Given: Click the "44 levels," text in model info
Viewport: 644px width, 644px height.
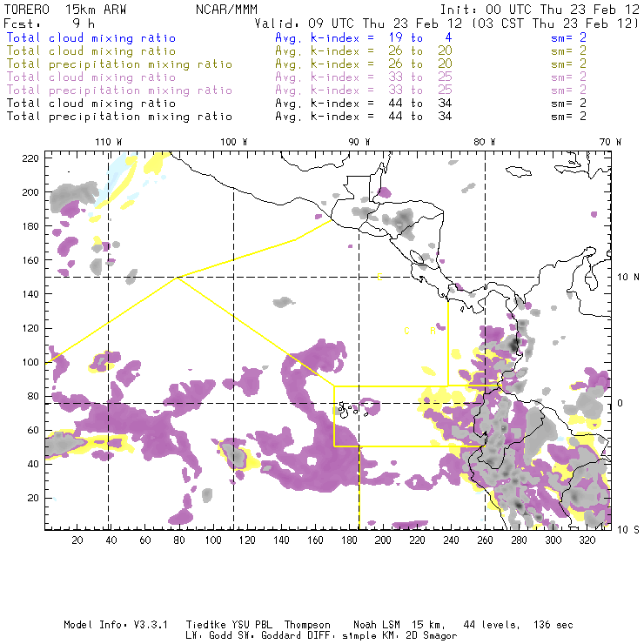Looking at the screenshot, I should [x=492, y=625].
